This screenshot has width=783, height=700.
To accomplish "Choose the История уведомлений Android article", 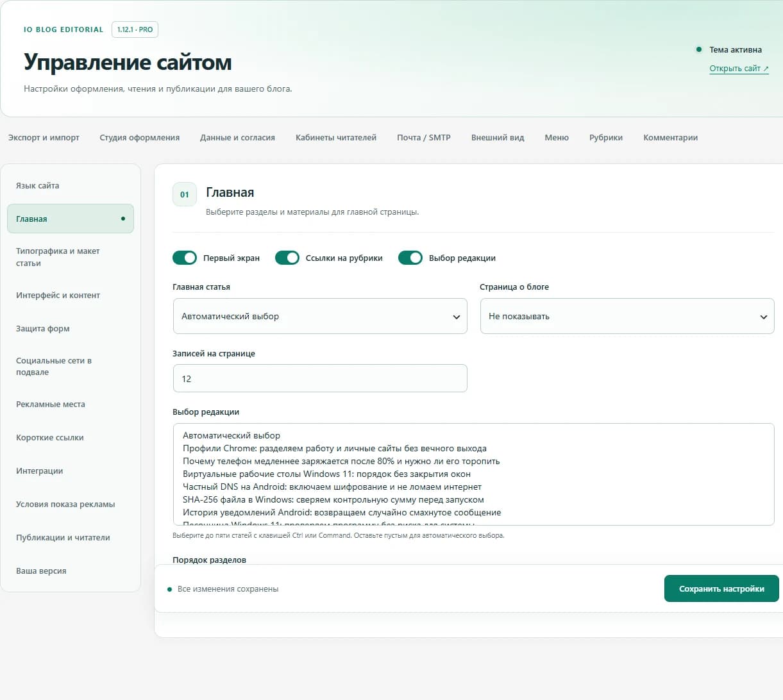I will click(473, 512).
